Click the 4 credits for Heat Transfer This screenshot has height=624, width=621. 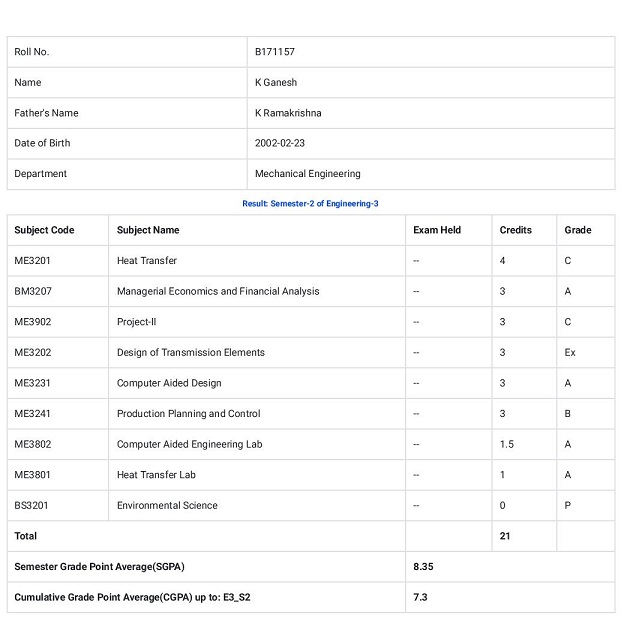(x=502, y=261)
